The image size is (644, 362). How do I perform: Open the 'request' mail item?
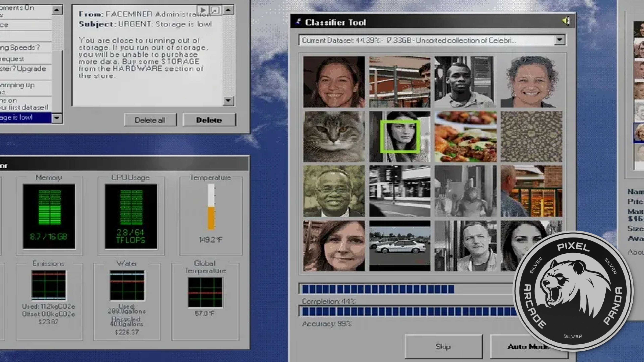pyautogui.click(x=25, y=59)
